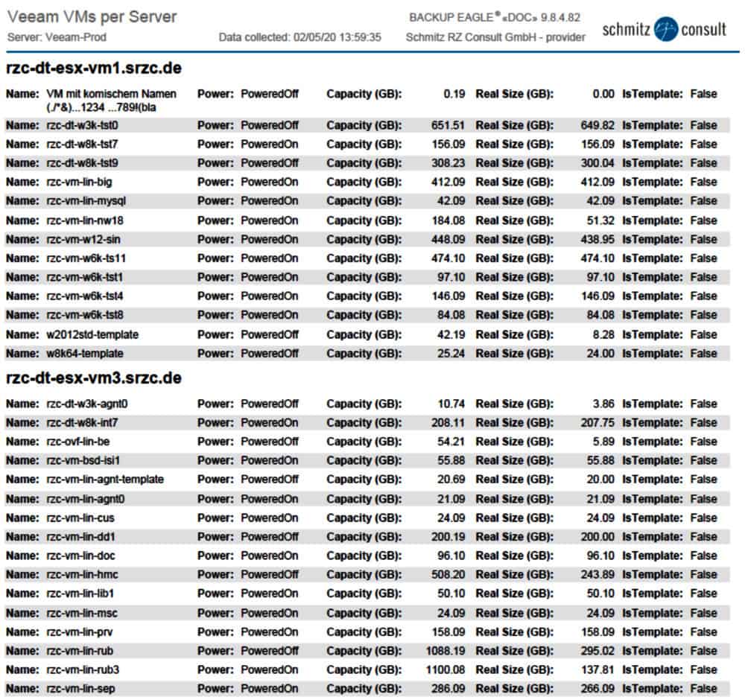Click the rzc-vm-lin-agnt-template VM name
This screenshot has height=700, width=745.
(x=105, y=480)
